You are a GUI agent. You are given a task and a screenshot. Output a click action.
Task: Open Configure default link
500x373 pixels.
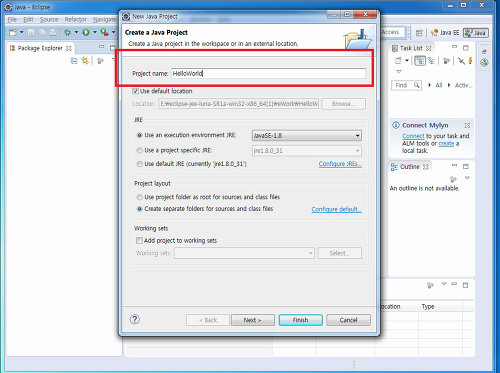click(336, 209)
